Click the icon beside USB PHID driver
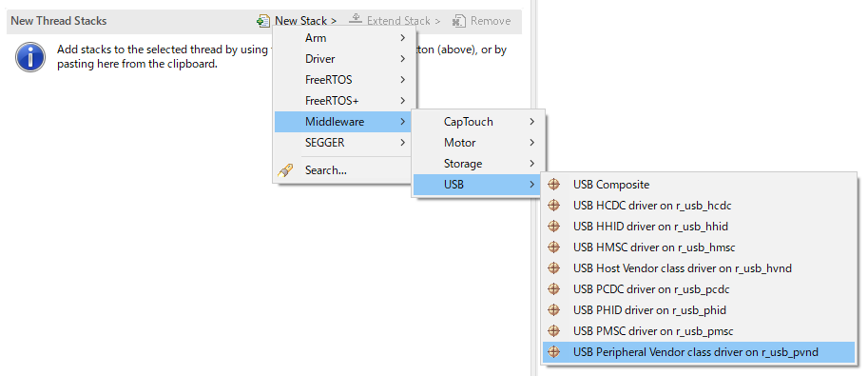 tap(553, 310)
